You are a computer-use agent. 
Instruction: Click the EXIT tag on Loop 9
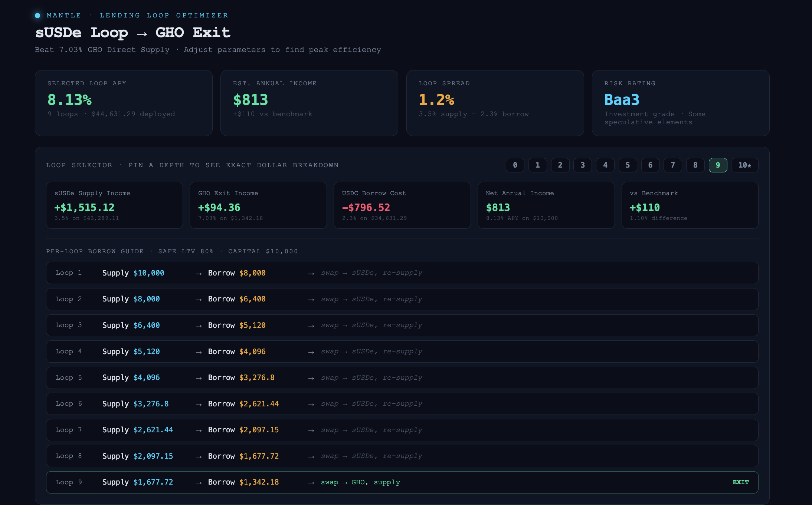740,482
